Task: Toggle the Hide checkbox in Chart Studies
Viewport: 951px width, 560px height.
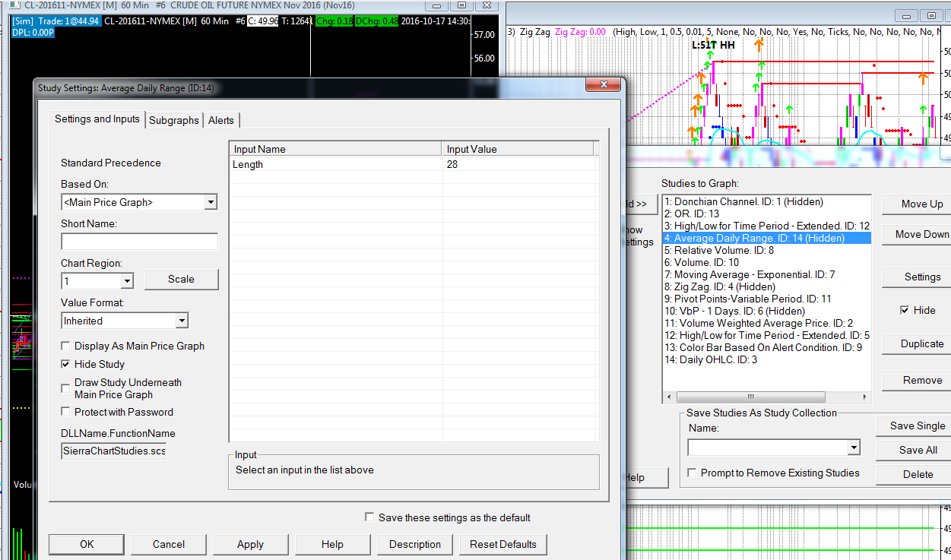Action: 905,310
